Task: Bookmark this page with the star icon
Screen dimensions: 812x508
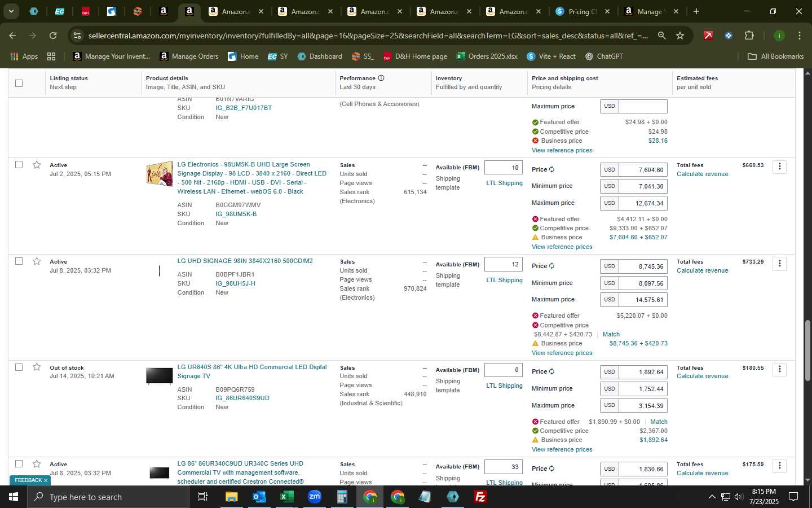Action: (x=680, y=36)
